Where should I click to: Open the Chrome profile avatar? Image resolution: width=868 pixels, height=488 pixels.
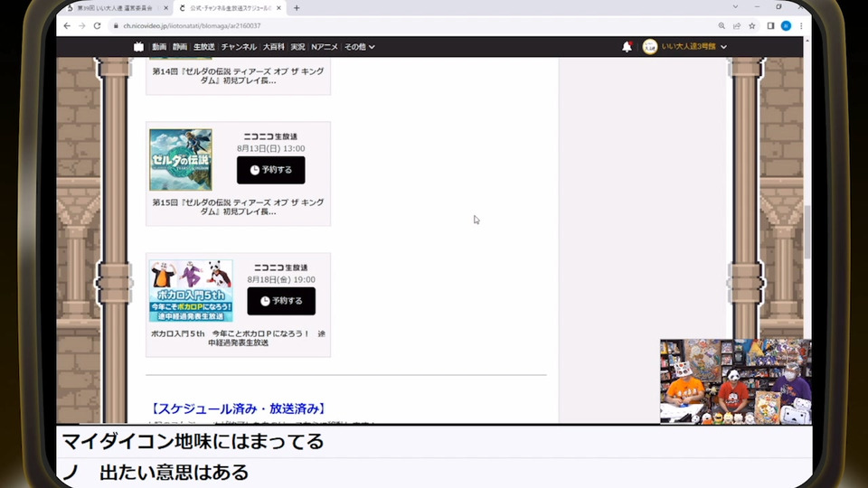tap(786, 26)
